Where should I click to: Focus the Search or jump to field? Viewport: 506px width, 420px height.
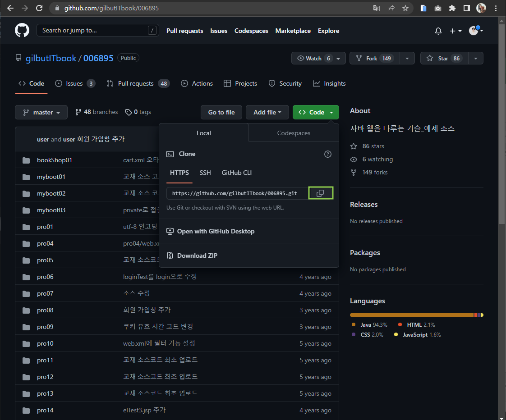97,30
